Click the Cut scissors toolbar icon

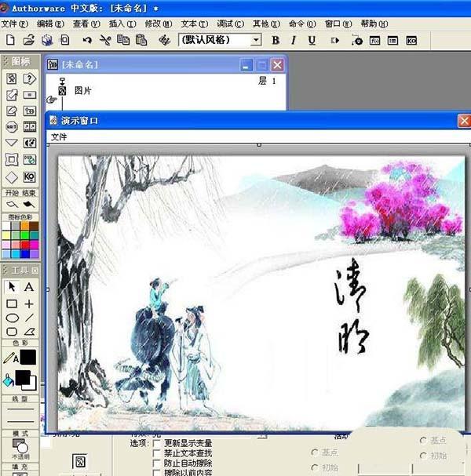point(105,40)
